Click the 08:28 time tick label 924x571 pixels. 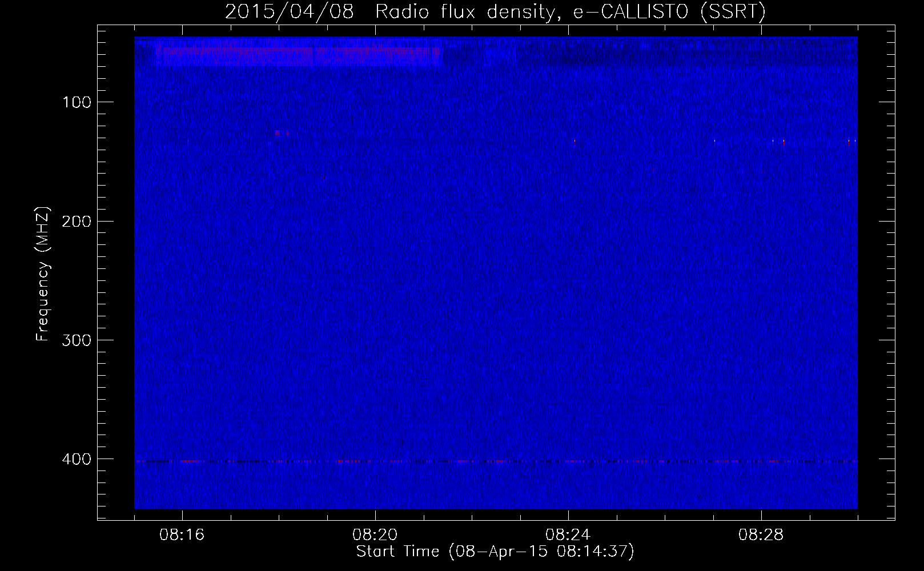click(x=761, y=535)
